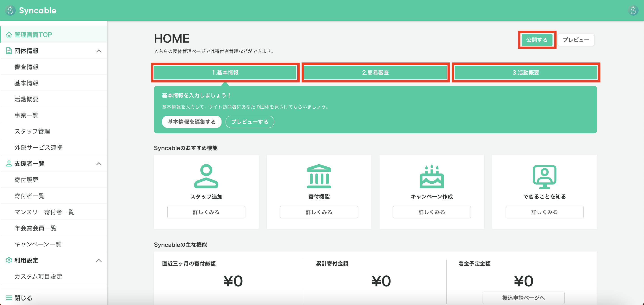Click the プレビューする button in green panel
Viewport: 644px width, 305px height.
pos(250,122)
